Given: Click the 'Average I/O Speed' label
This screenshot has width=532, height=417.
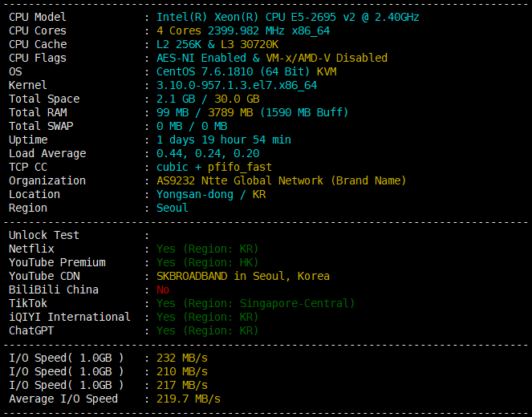Looking at the screenshot, I should [x=63, y=399].
